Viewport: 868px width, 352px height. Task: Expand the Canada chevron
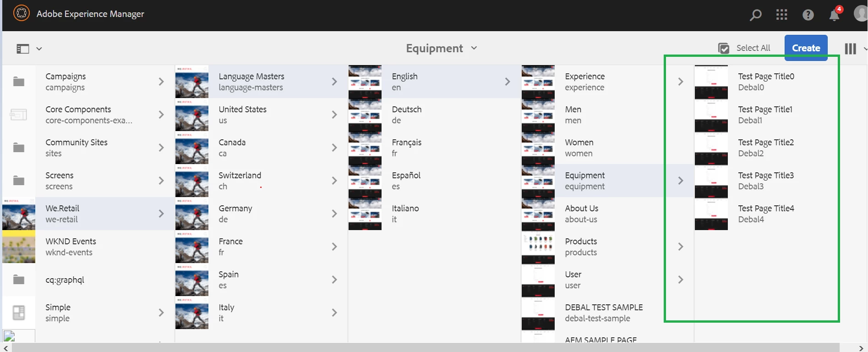pyautogui.click(x=334, y=148)
